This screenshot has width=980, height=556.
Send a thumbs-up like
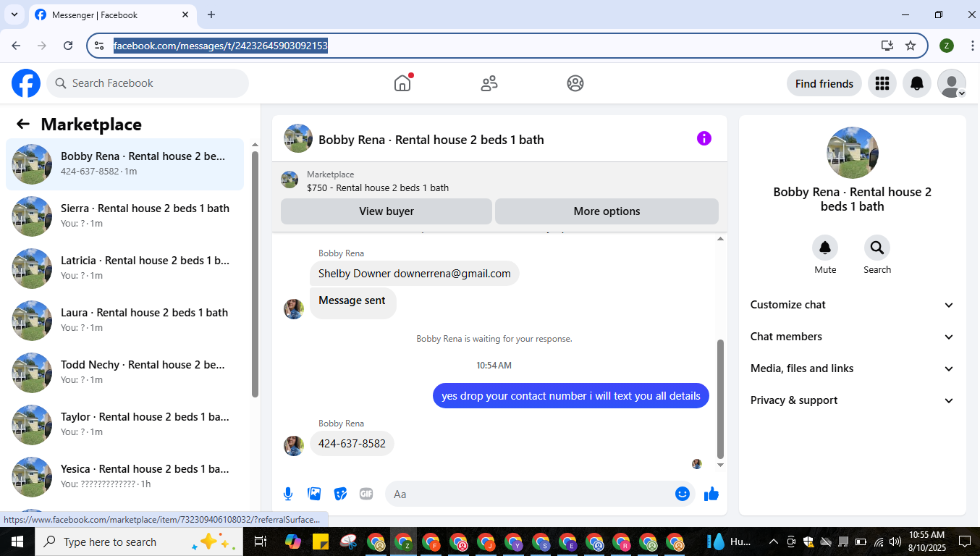pos(711,494)
